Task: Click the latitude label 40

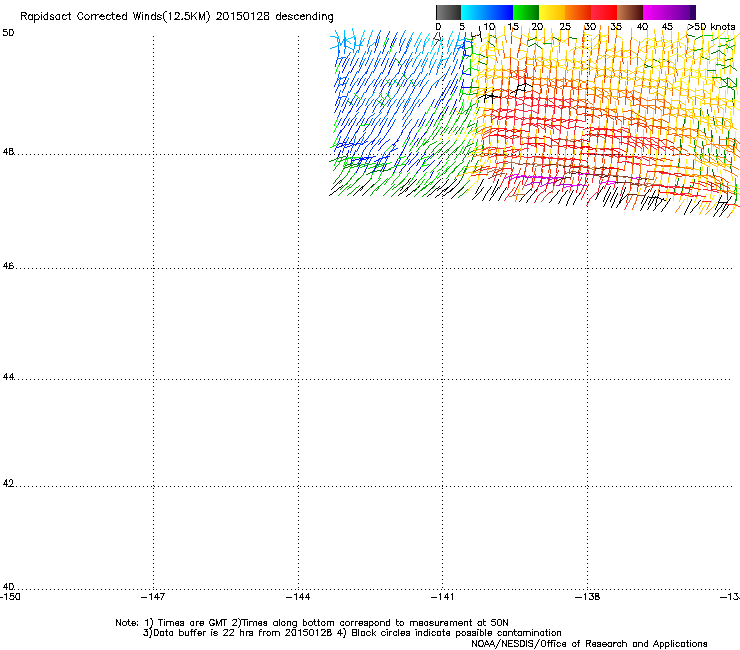Action: coord(8,586)
